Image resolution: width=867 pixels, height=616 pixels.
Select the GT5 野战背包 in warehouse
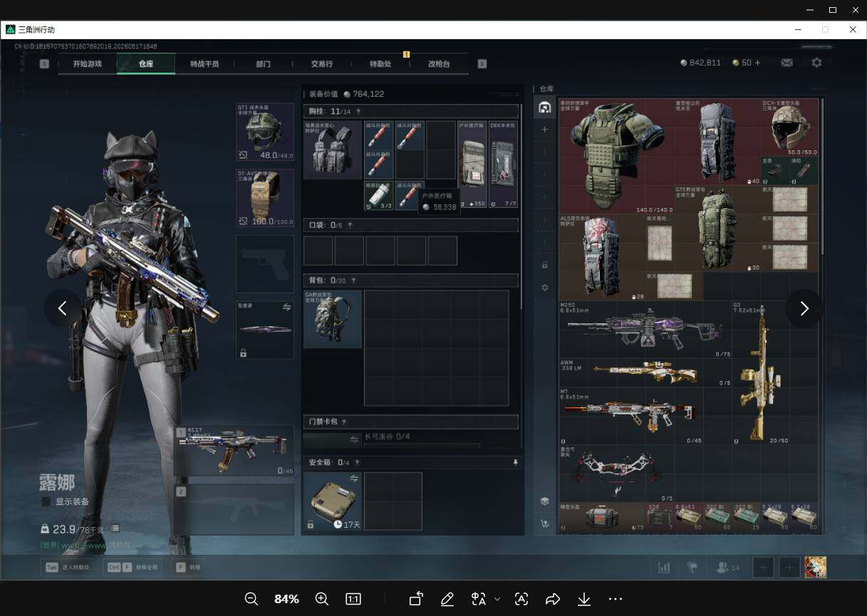coord(717,229)
